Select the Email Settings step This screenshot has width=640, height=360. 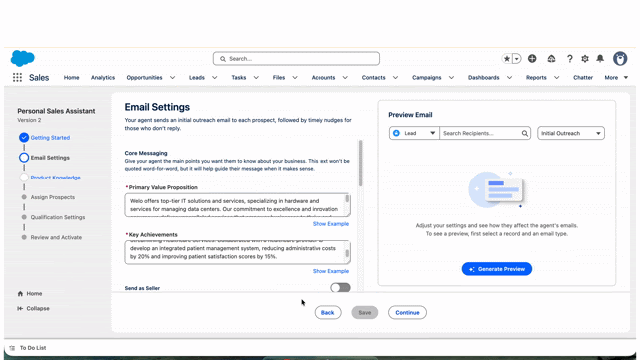(x=50, y=158)
